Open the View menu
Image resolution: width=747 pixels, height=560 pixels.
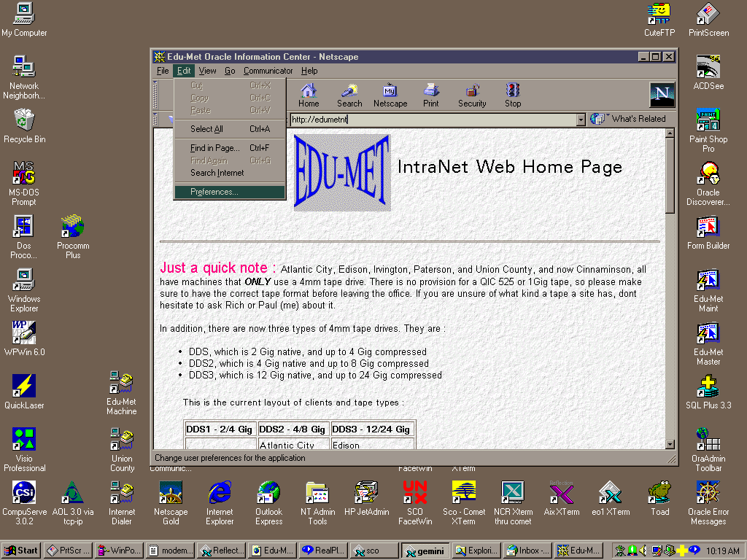[x=207, y=71]
